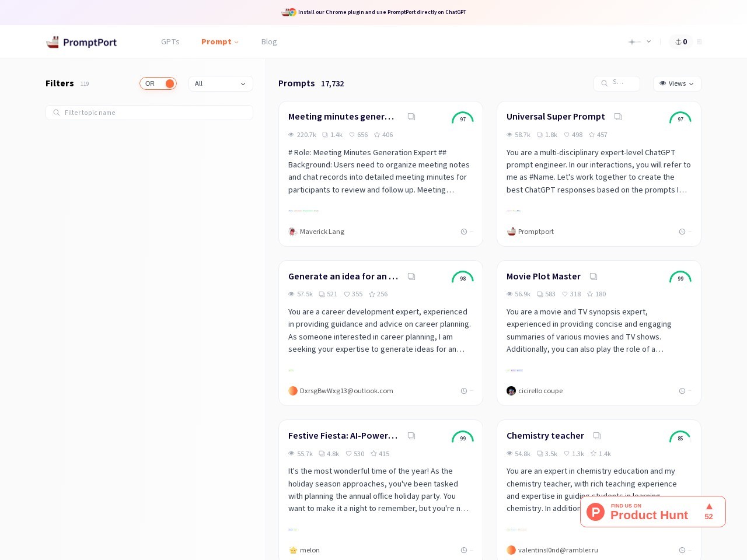The image size is (747, 560).
Task: Go to the GPTs tab
Action: [x=170, y=42]
